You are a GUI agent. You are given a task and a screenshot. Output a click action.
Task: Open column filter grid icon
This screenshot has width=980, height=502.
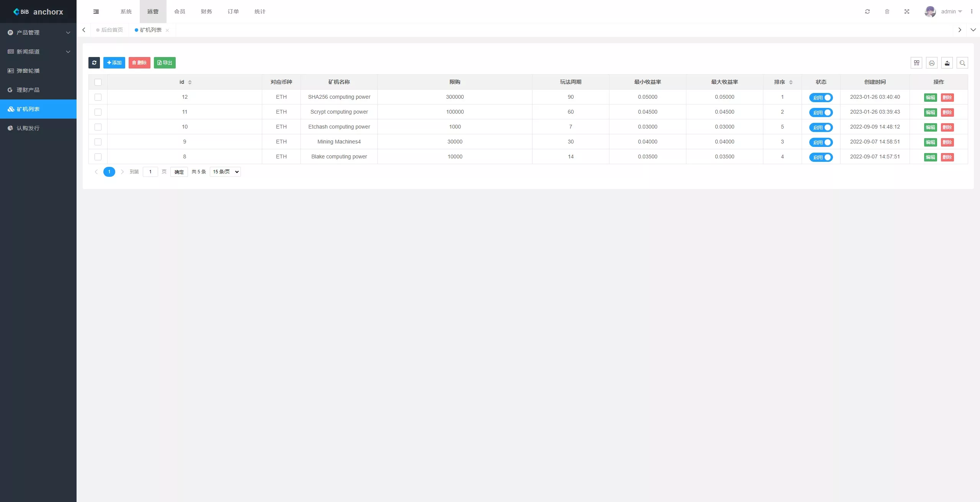tap(916, 63)
